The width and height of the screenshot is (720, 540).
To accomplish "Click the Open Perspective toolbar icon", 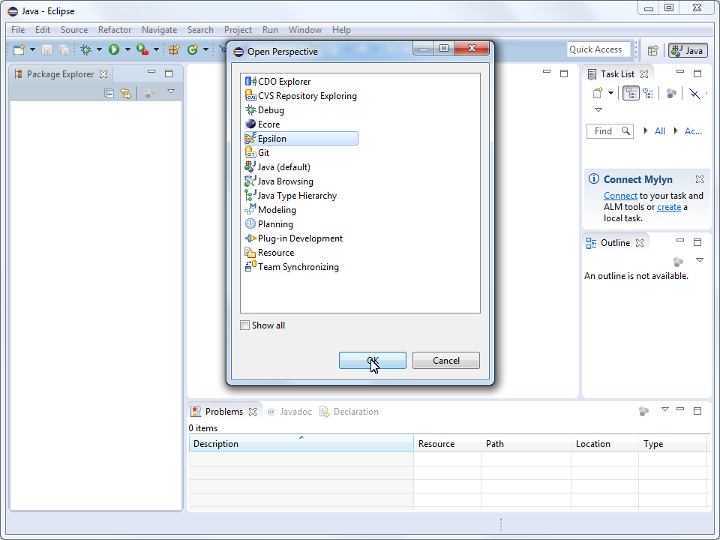I will pyautogui.click(x=653, y=50).
